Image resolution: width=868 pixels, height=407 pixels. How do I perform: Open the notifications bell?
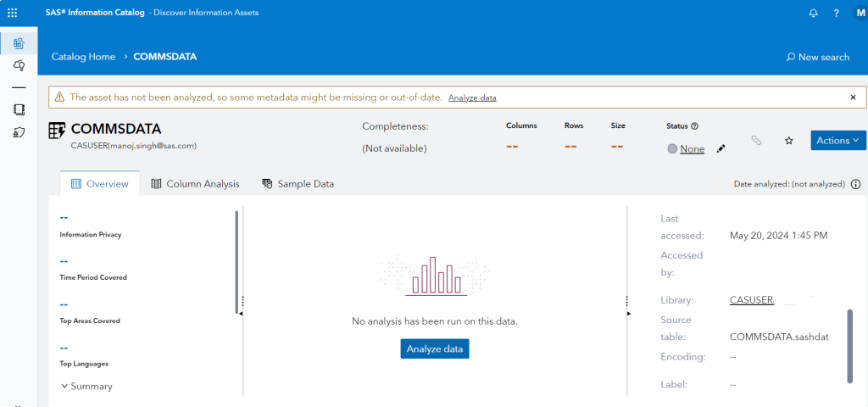814,13
